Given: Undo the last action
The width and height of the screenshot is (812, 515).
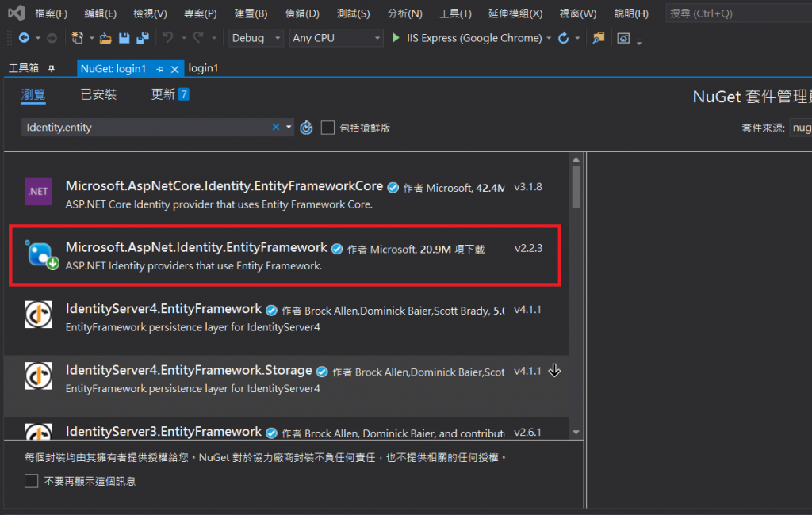Looking at the screenshot, I should [x=168, y=37].
